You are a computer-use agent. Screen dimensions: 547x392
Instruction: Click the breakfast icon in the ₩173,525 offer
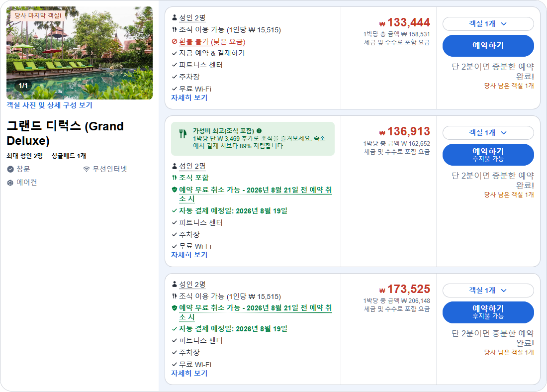coord(175,296)
